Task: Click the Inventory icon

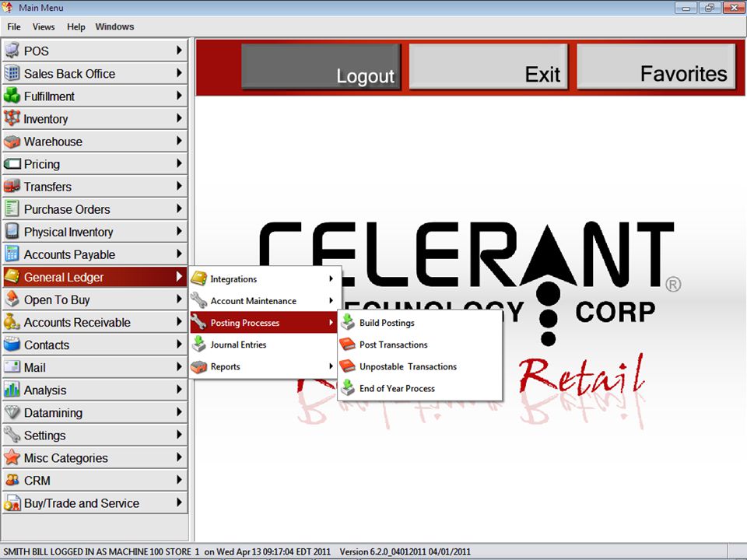Action: (12, 118)
